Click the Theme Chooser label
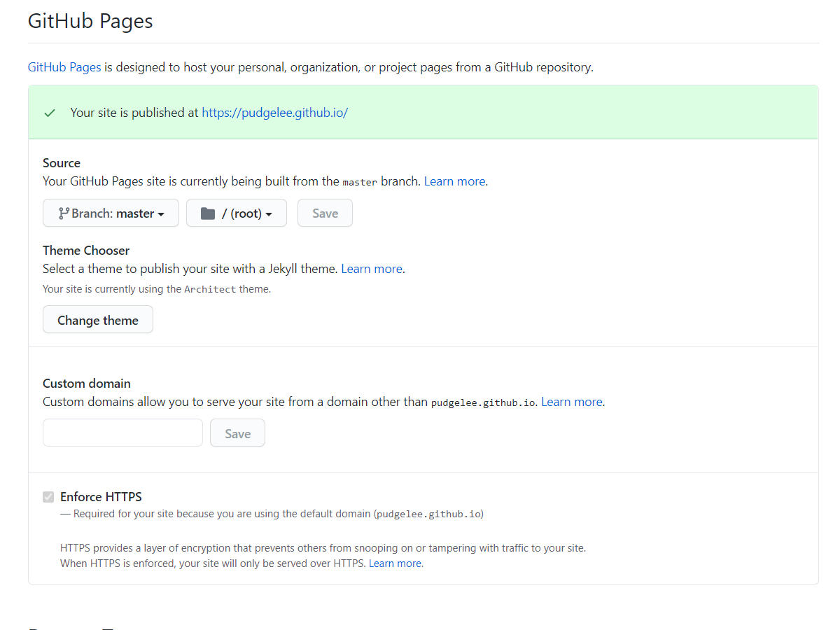Image resolution: width=840 pixels, height=630 pixels. point(86,251)
